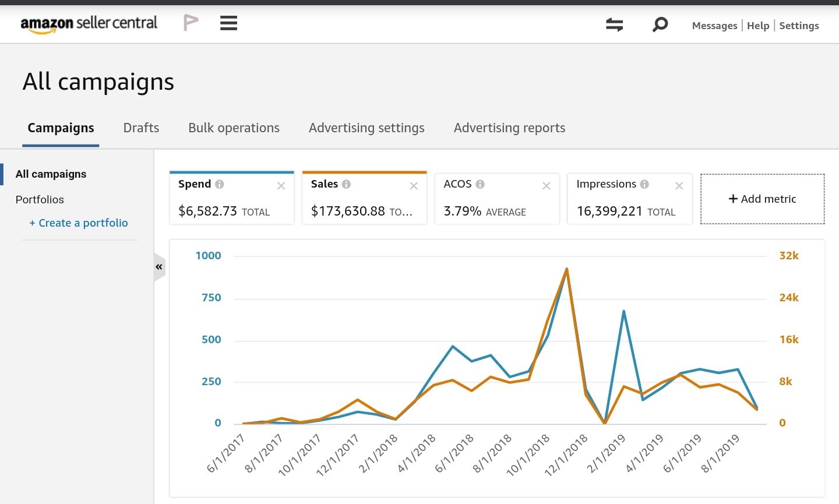Click the flag marketplace icon
The image size is (839, 504).
point(191,23)
